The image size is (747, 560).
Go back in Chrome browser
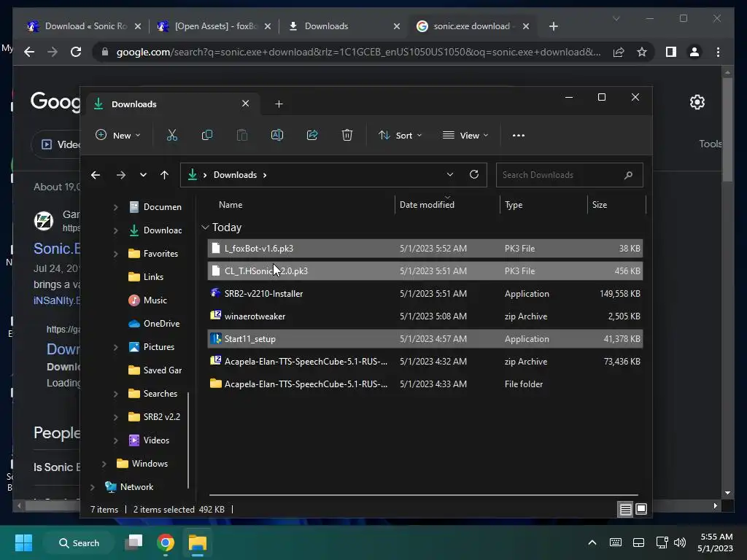pyautogui.click(x=29, y=52)
